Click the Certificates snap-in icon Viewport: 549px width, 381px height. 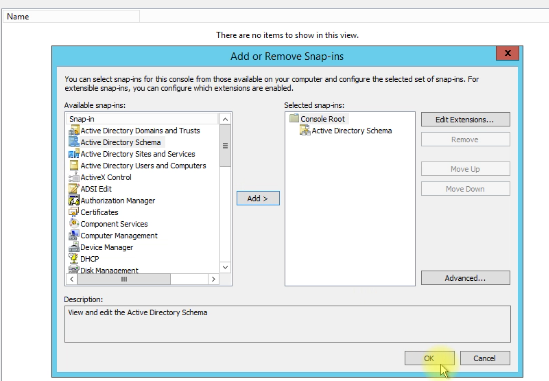click(x=74, y=212)
